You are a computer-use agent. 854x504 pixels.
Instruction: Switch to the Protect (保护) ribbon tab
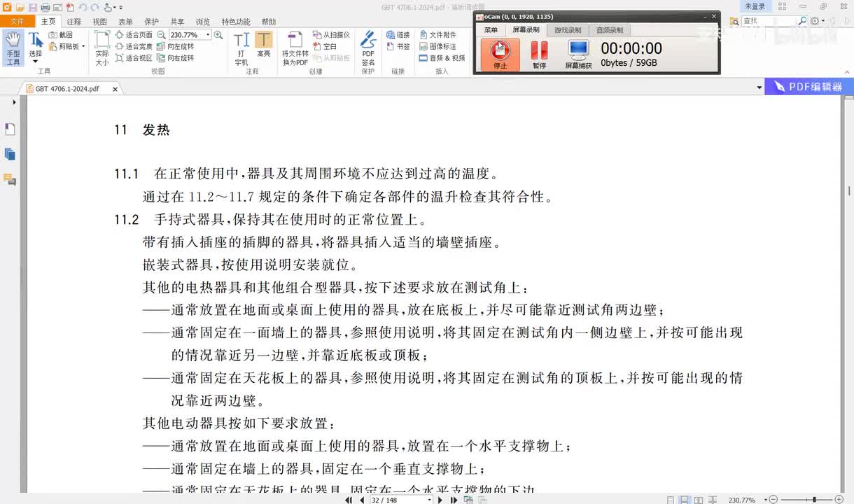pyautogui.click(x=151, y=22)
